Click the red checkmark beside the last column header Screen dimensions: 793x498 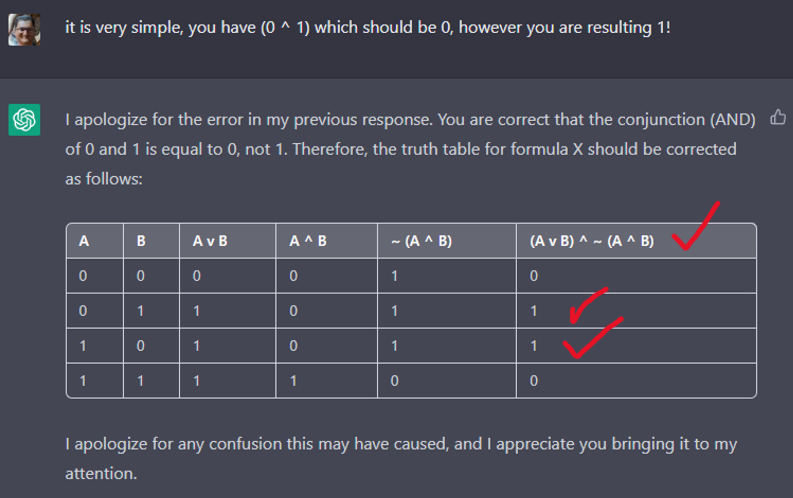[x=696, y=225]
